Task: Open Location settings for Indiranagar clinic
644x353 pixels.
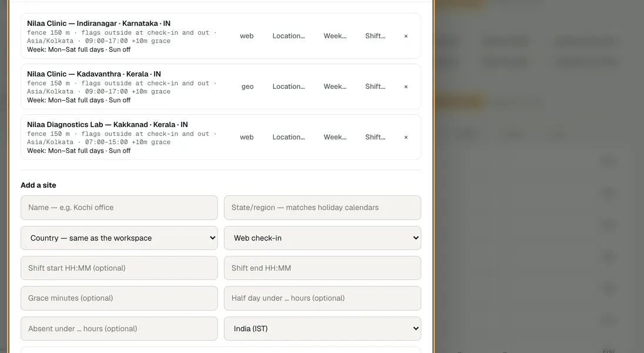Action: pyautogui.click(x=289, y=36)
